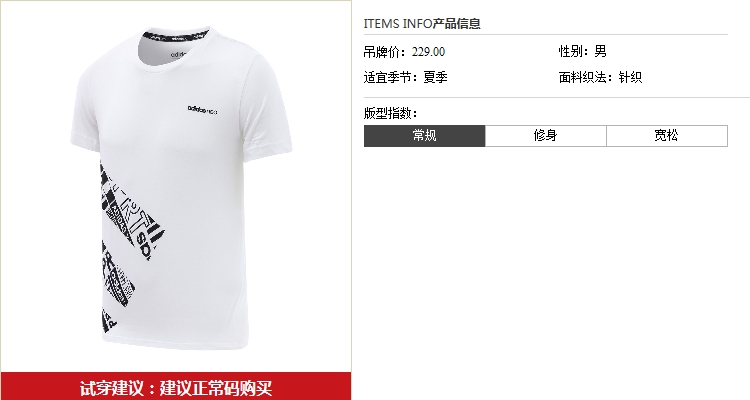Click the adidas collar label logo

click(x=178, y=55)
